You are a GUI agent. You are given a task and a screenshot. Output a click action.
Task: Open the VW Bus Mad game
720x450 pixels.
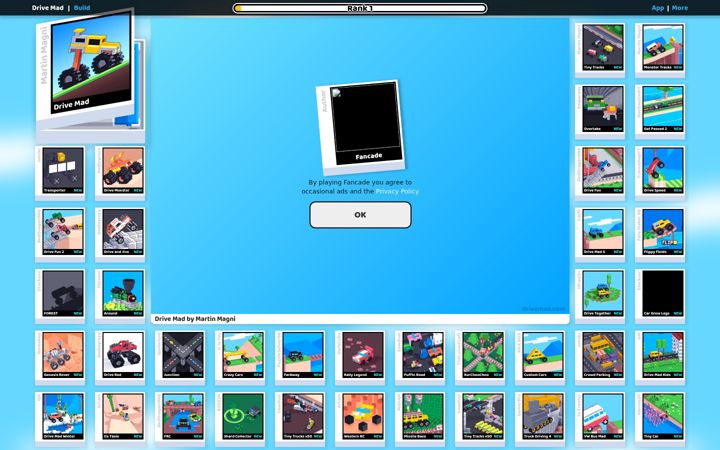600,419
